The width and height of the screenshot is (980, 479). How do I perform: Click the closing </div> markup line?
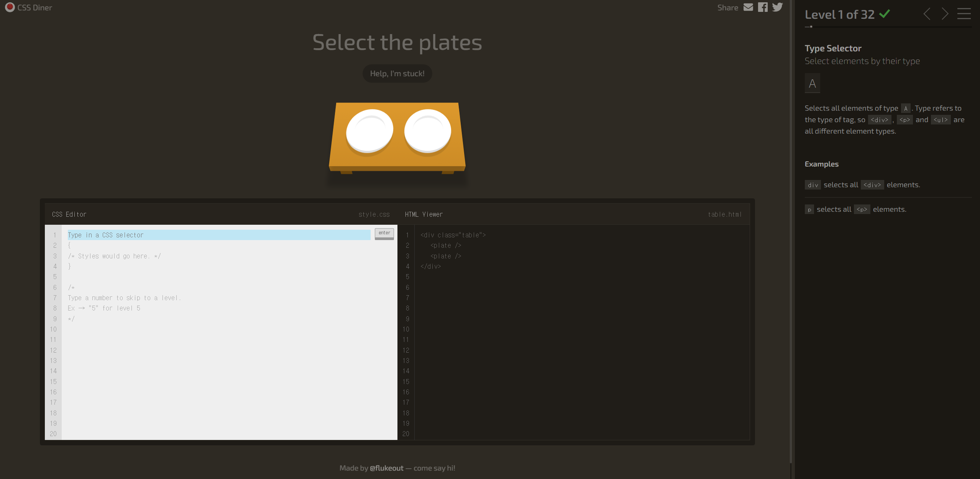431,266
